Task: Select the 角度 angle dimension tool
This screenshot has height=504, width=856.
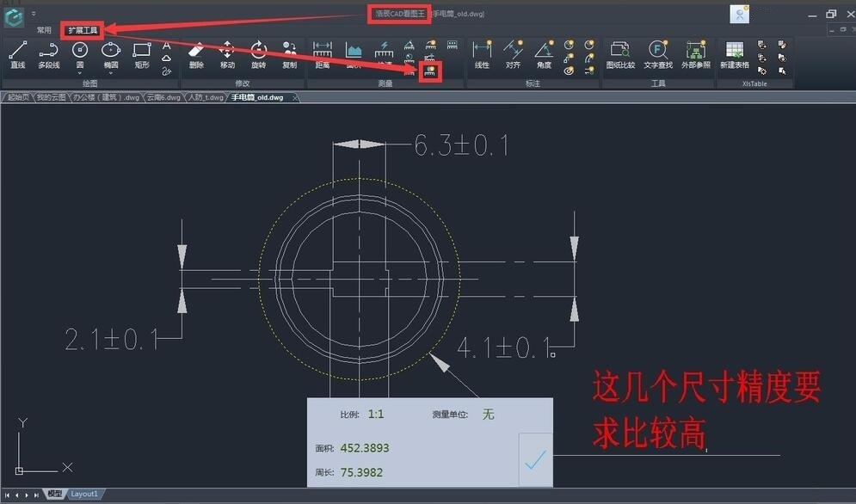Action: 544,52
